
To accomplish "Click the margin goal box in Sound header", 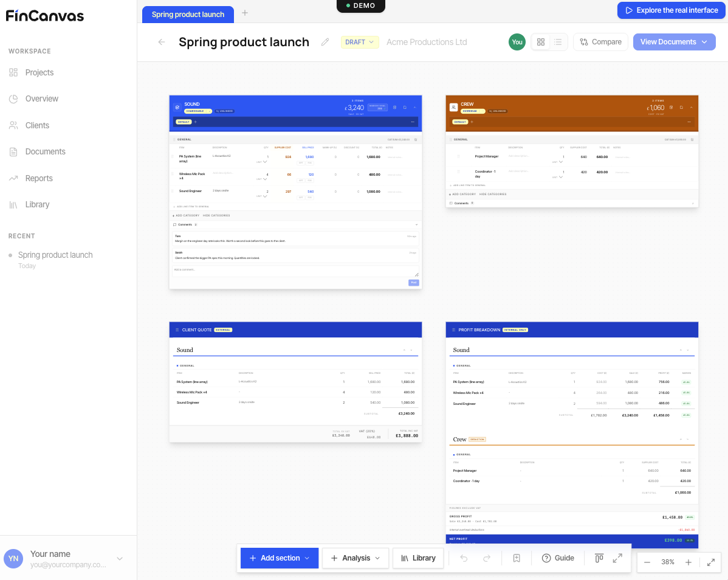I will tap(377, 107).
